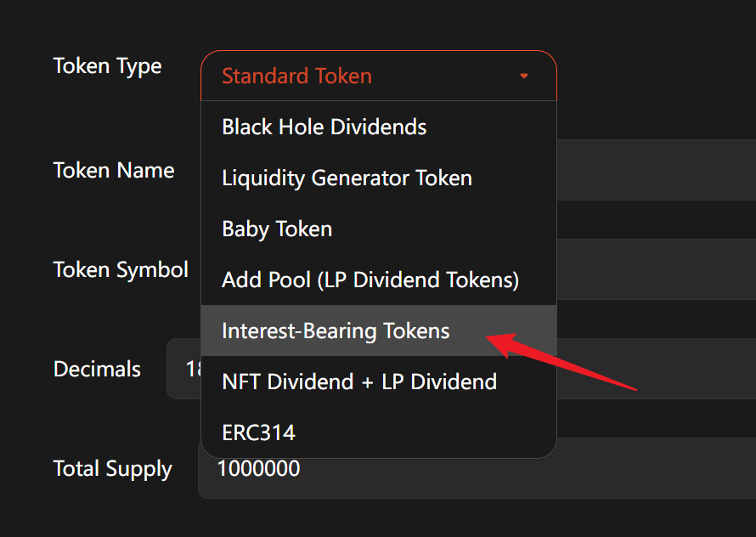Select Add Pool (LP Dividend Tokens)
Screen dimensions: 756x537
click(370, 280)
